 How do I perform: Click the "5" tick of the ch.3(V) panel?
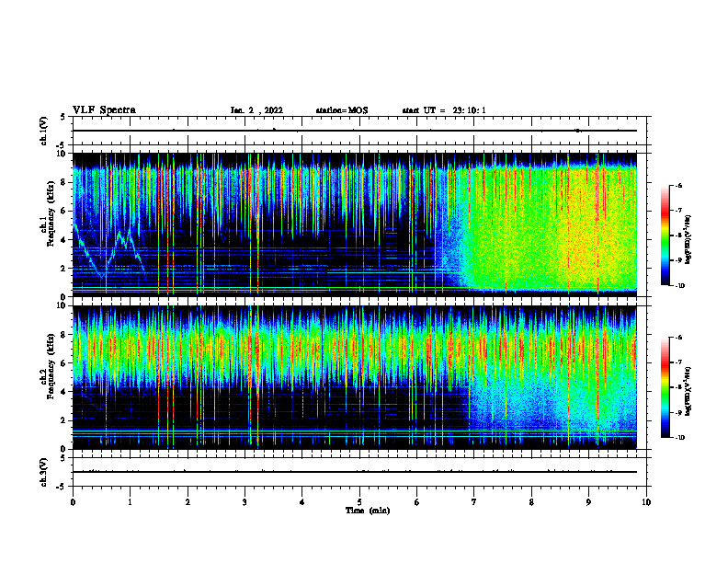tap(63, 458)
